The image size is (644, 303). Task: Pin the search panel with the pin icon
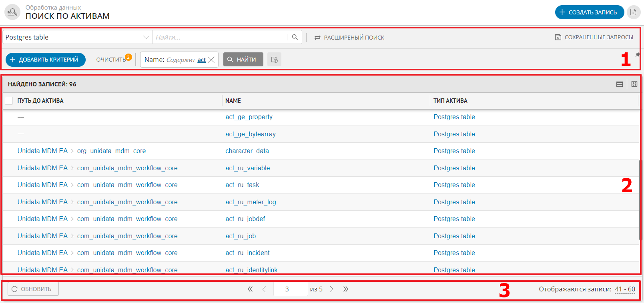point(638,55)
